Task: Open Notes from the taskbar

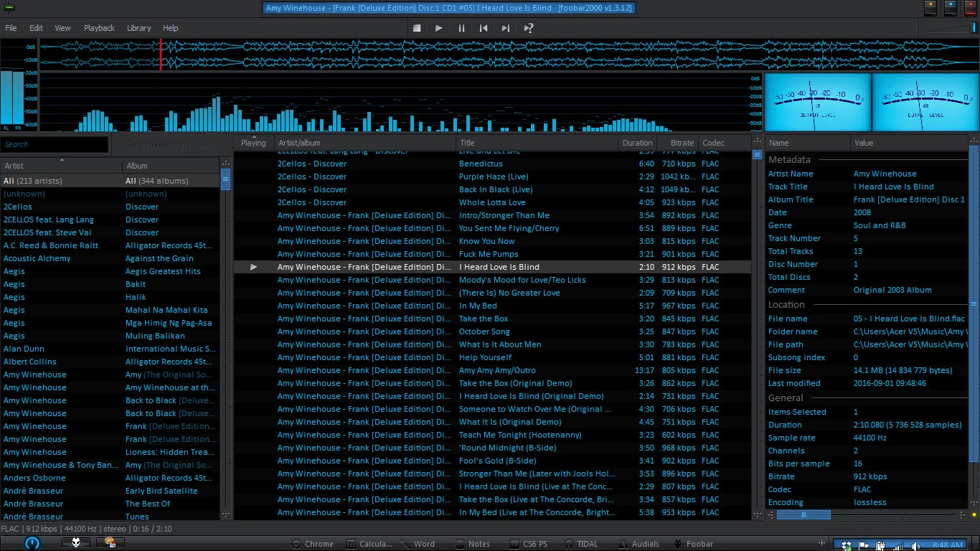Action: click(x=472, y=544)
